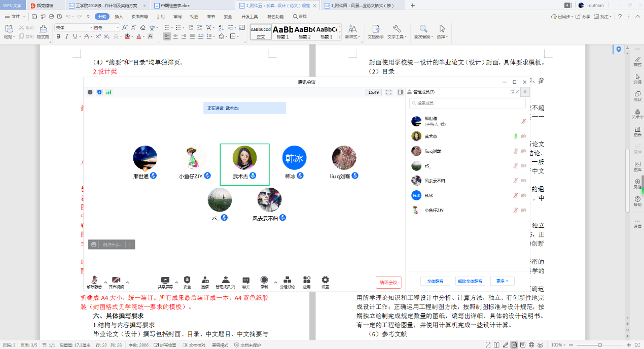This screenshot has width=644, height=349.
Task: Expand the arrow next to Share Screen
Action: [x=176, y=282]
